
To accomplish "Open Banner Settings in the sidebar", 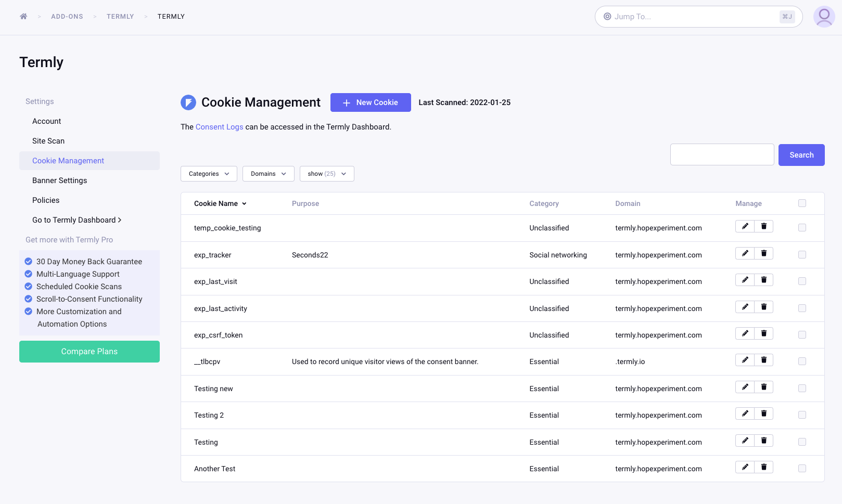I will [60, 180].
